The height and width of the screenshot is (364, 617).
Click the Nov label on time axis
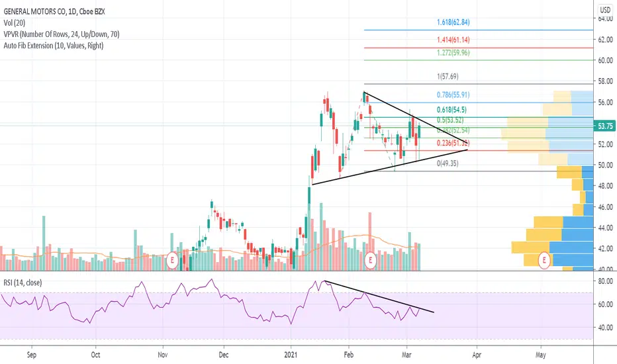click(162, 355)
